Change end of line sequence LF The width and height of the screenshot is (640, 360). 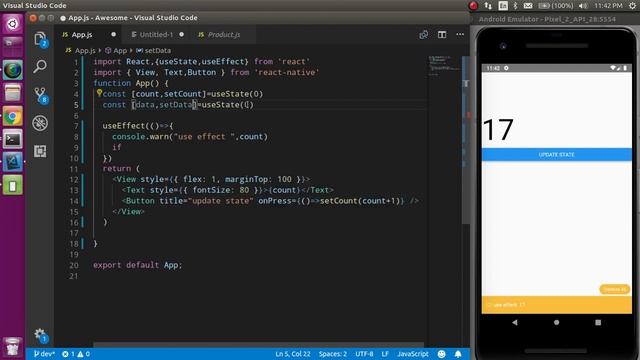(385, 354)
